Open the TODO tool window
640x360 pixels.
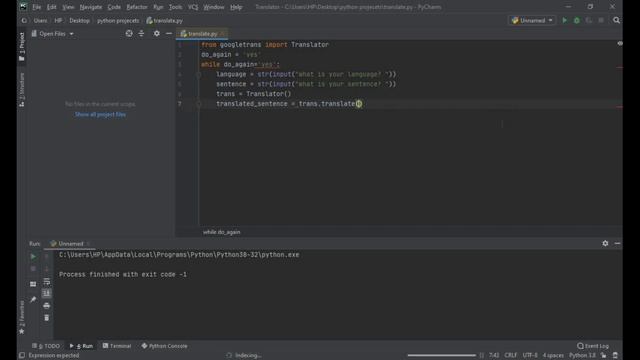[46, 346]
